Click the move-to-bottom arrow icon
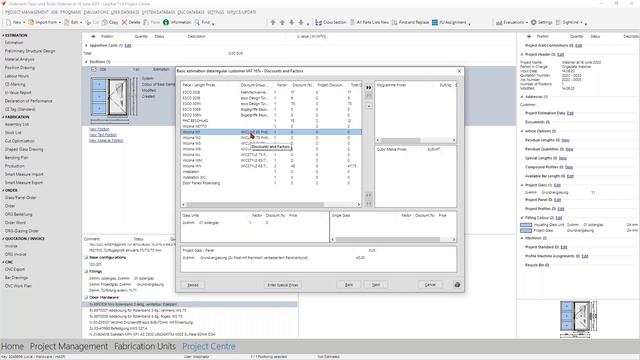The width and height of the screenshot is (640, 360). pyautogui.click(x=301, y=22)
